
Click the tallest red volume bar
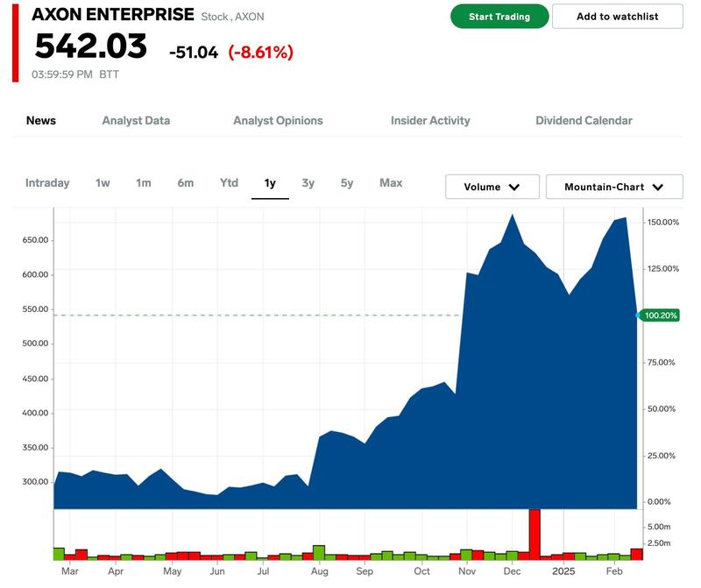[x=535, y=535]
